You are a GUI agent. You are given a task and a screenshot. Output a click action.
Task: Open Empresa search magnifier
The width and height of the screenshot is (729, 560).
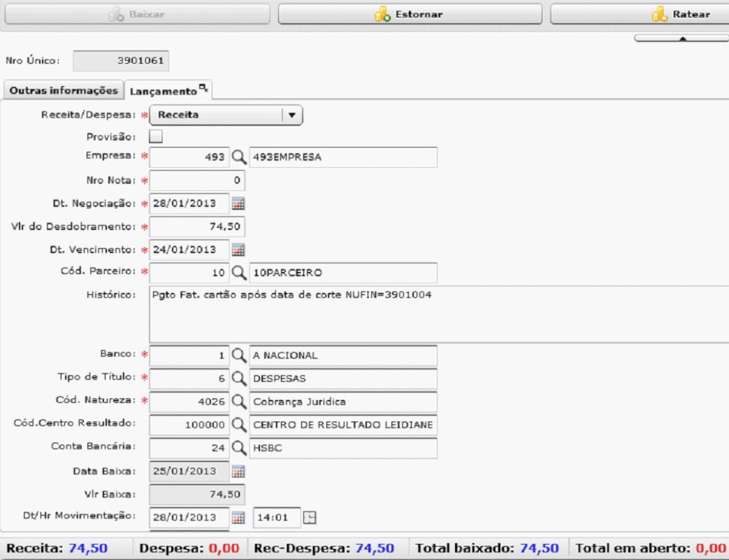[x=239, y=157]
